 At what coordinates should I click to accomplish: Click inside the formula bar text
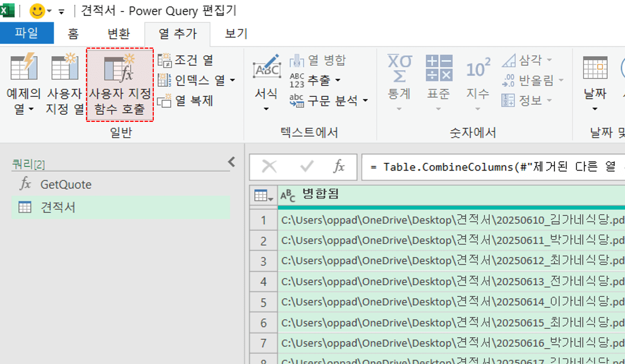(x=493, y=167)
